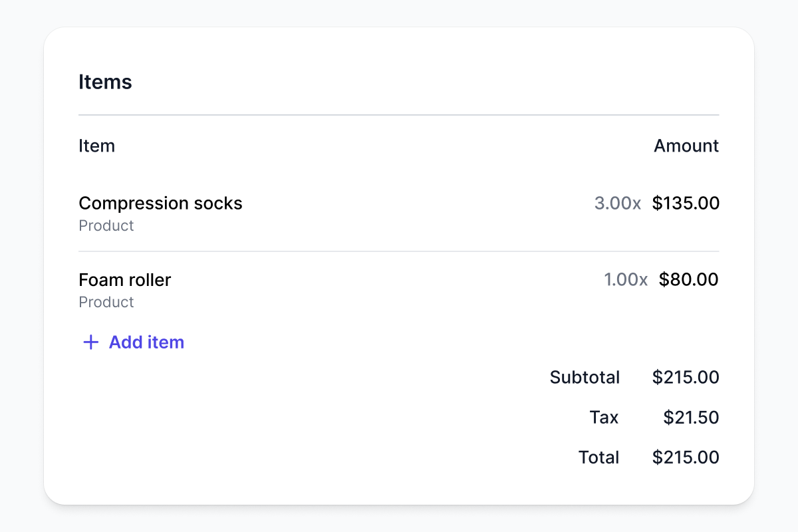The width and height of the screenshot is (798, 532).
Task: Click the Item column header
Action: coord(96,146)
